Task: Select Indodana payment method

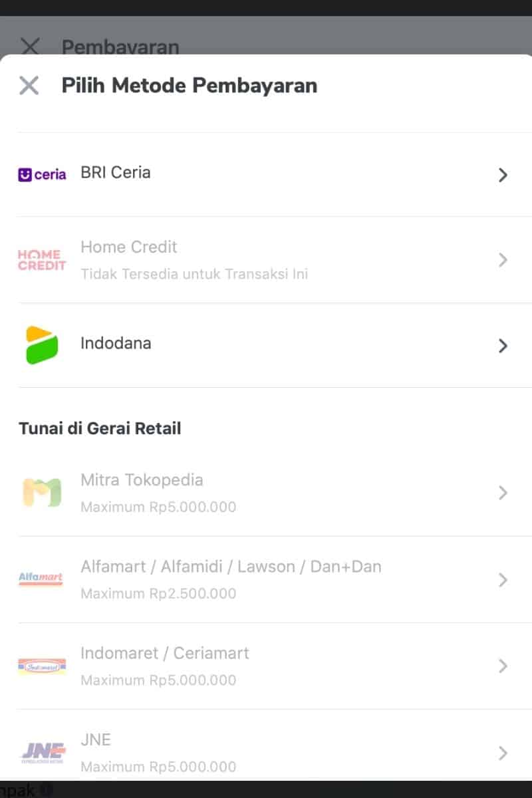Action: 116,344
